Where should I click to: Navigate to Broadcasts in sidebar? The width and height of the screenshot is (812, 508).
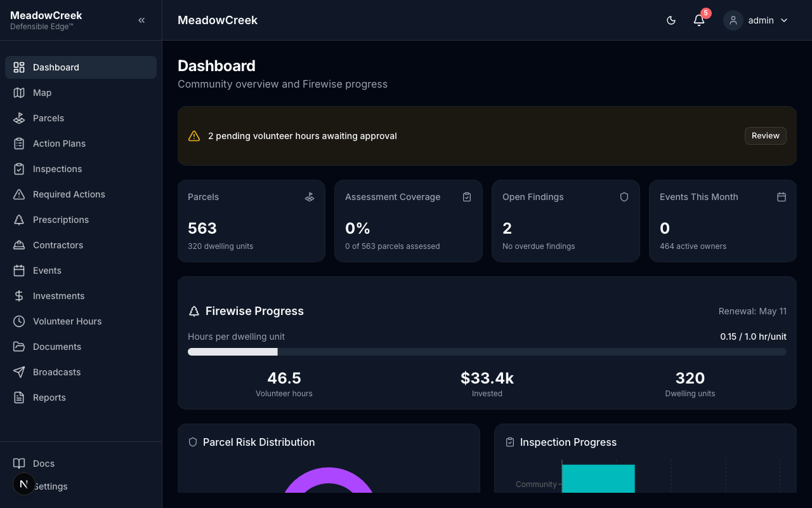click(81, 372)
